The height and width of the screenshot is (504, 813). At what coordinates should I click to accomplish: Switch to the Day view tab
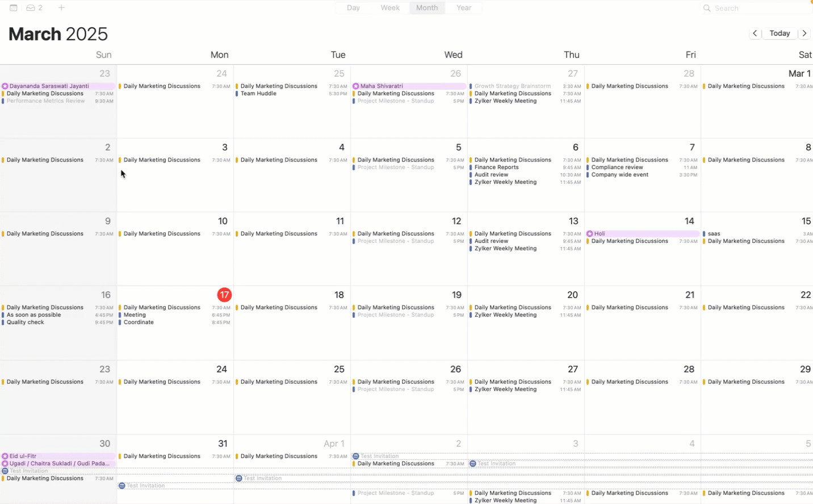[x=353, y=8]
